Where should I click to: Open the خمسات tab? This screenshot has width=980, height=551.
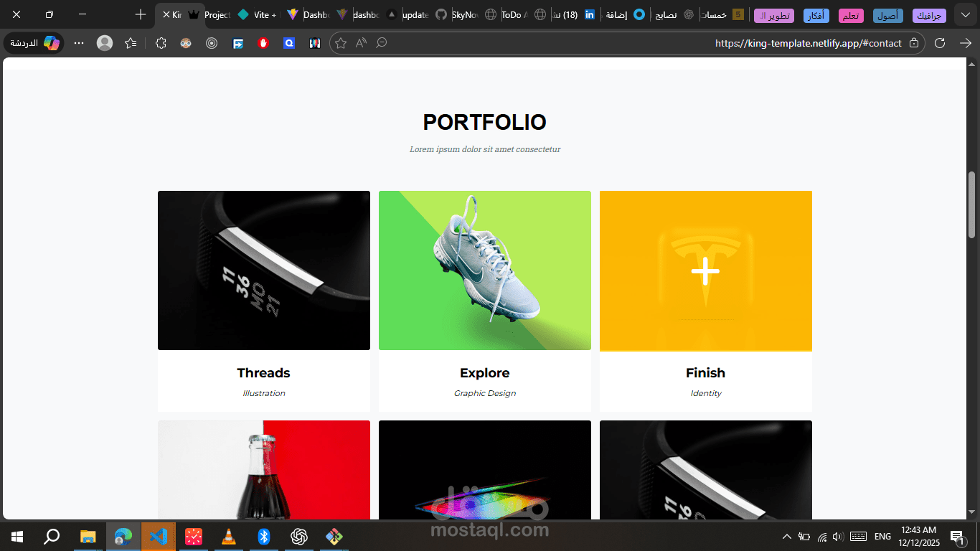click(724, 14)
